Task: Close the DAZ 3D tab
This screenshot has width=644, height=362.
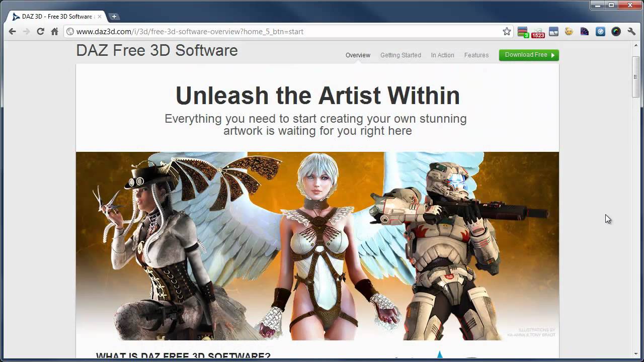Action: pos(99,17)
